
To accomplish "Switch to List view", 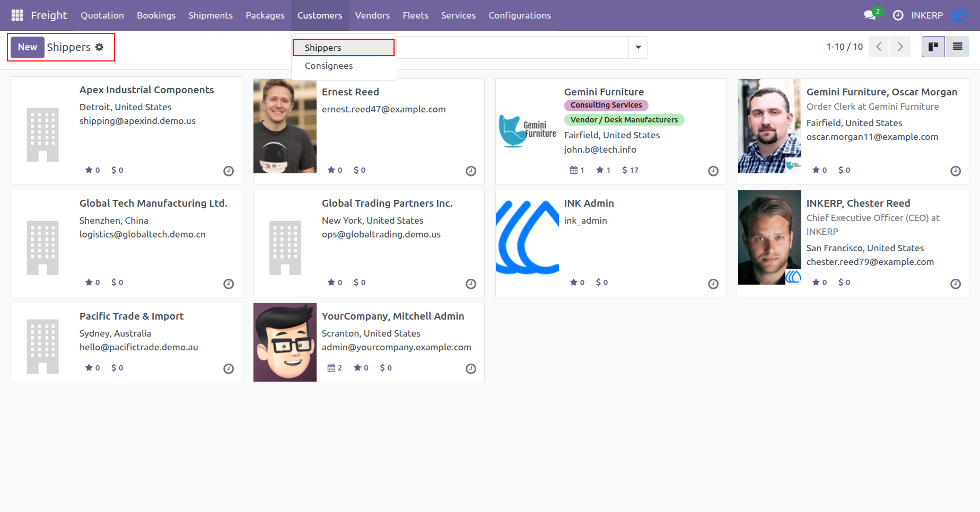I will pos(957,47).
